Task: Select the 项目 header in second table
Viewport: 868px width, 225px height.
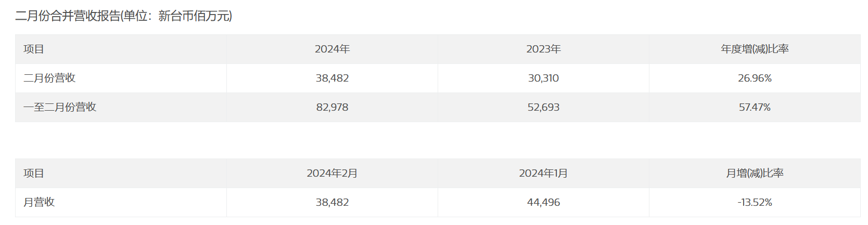Action: click(34, 174)
